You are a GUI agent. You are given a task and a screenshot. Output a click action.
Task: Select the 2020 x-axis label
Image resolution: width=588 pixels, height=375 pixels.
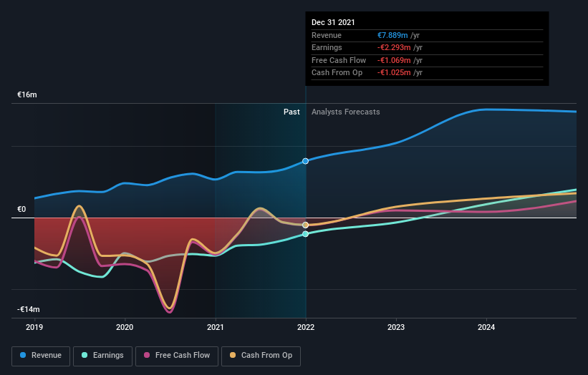[125, 327]
